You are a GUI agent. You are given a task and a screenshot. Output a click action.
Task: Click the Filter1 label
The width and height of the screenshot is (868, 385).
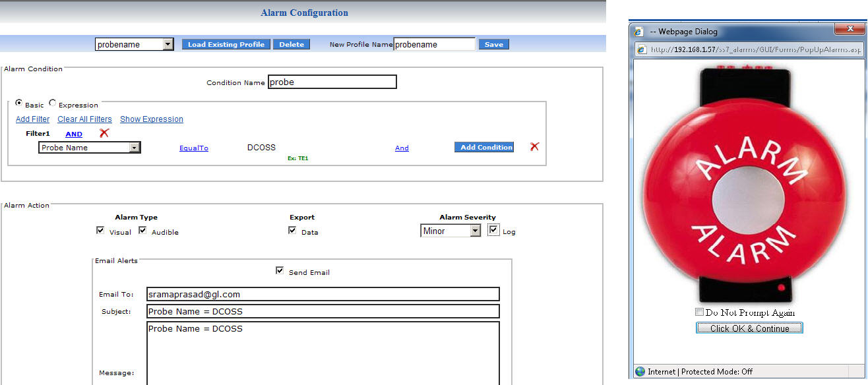pos(38,134)
